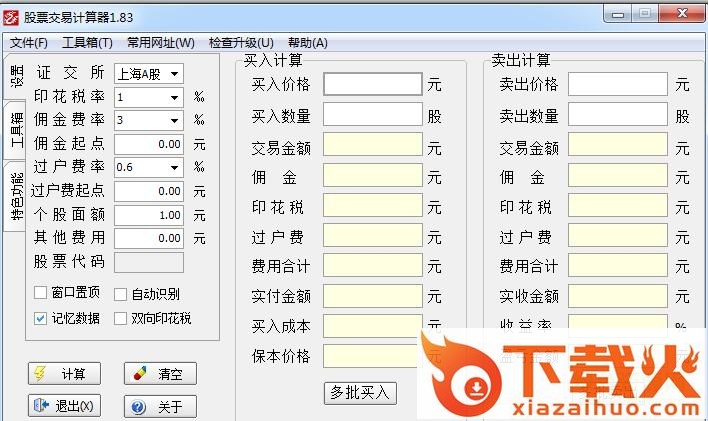Uncheck the 记忆数据 checkbox
Viewport: 708px width, 421px height.
pos(40,318)
